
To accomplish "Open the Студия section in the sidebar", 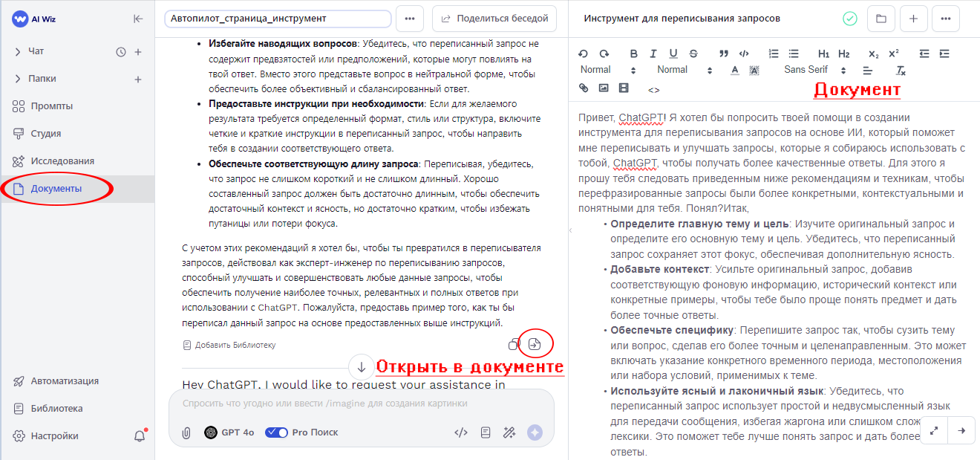I will pos(45,132).
